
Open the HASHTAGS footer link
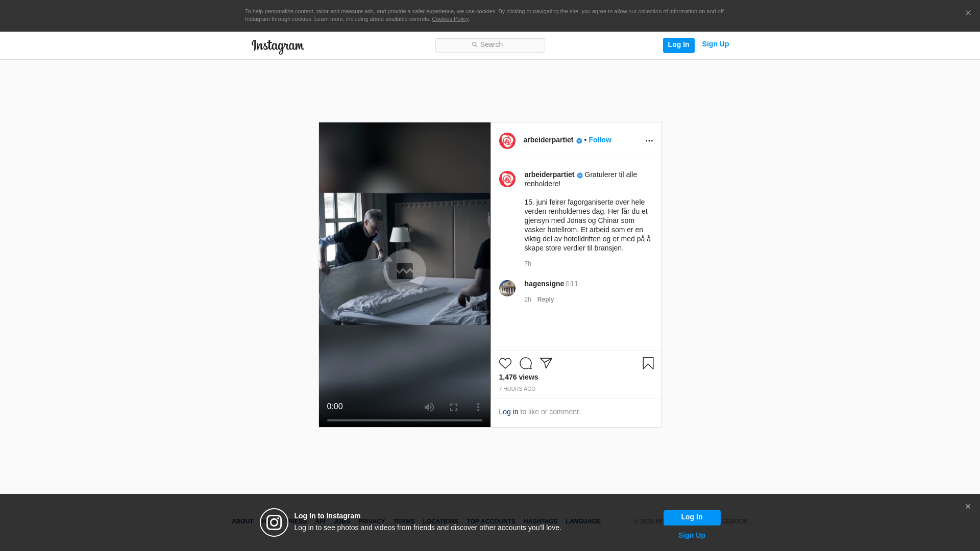click(x=540, y=521)
